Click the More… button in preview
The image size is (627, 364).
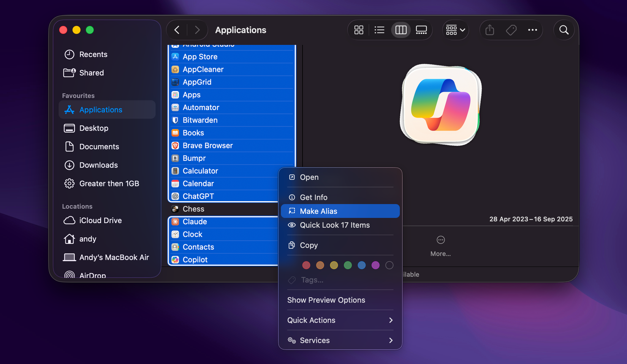[x=440, y=246]
